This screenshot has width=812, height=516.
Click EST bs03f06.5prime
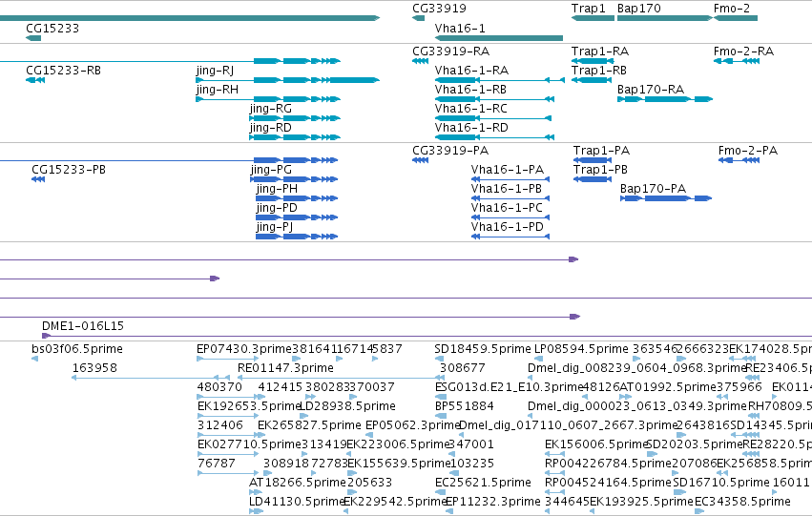pos(34,359)
